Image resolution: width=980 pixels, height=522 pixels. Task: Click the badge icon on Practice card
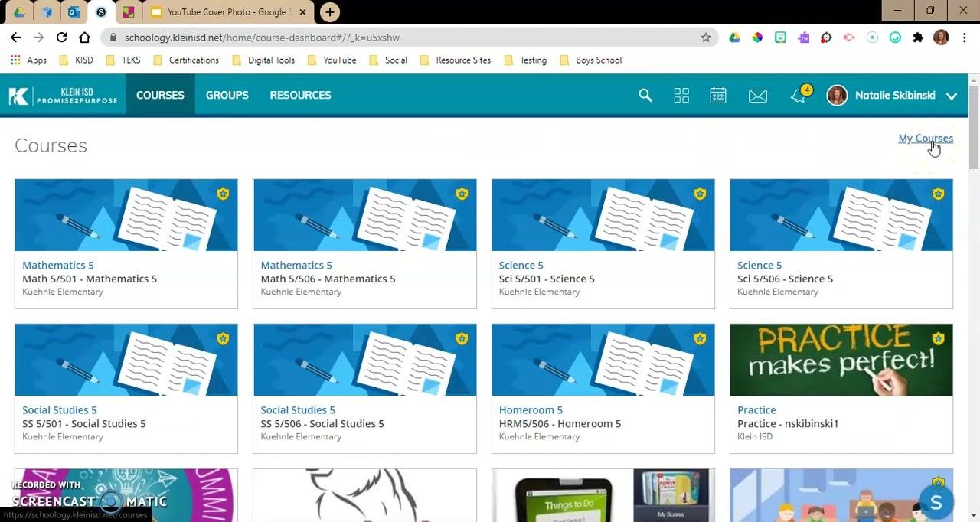pos(938,339)
